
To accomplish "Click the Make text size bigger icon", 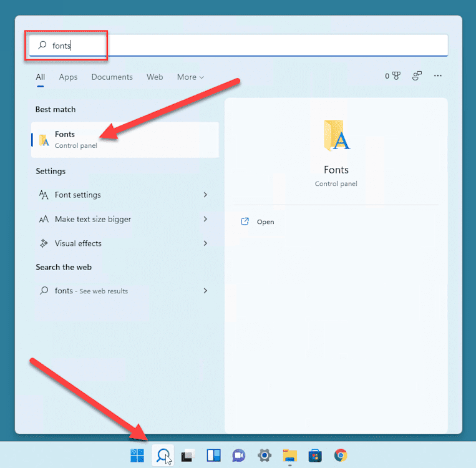I will tap(44, 219).
